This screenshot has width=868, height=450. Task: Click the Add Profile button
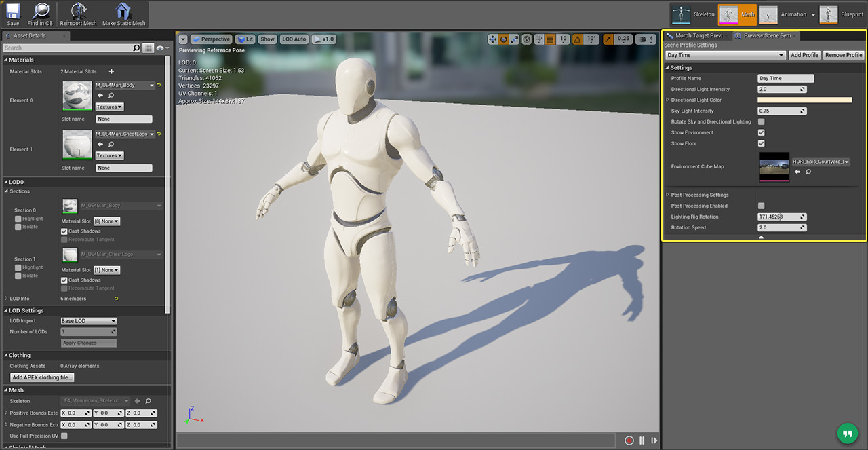point(804,55)
